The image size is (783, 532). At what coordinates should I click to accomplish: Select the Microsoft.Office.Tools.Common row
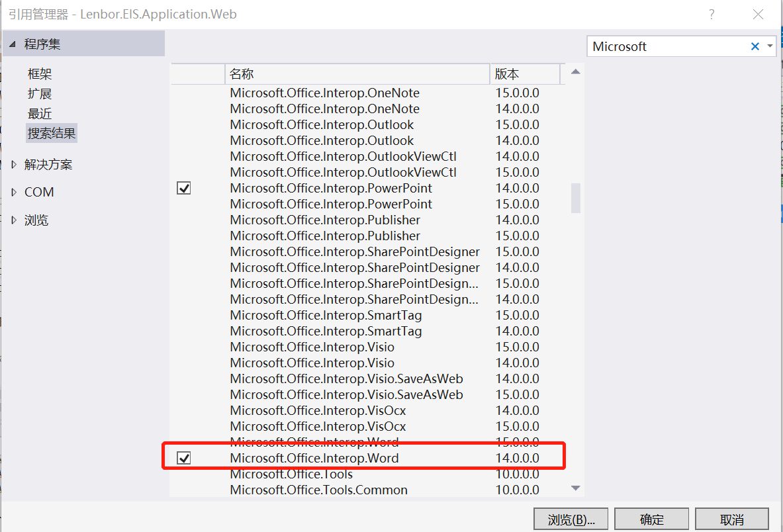pyautogui.click(x=368, y=490)
